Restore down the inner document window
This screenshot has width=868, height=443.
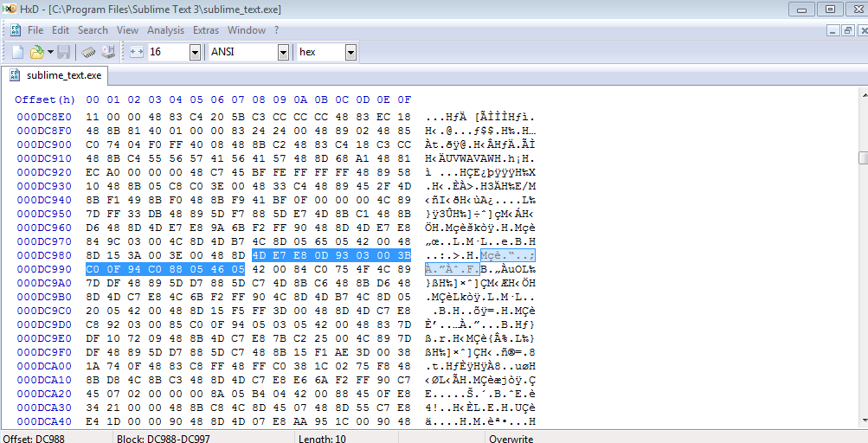[x=847, y=30]
